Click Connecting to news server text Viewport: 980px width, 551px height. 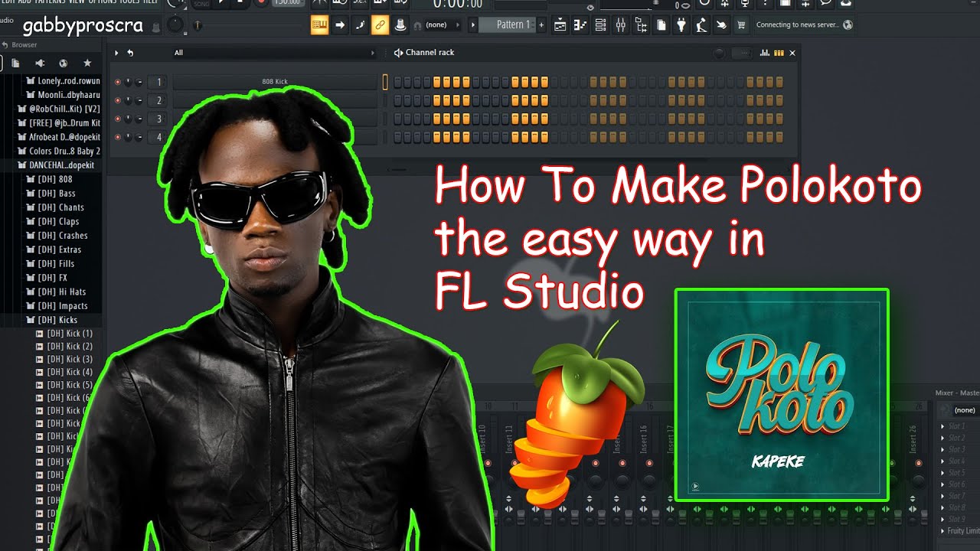(x=797, y=25)
